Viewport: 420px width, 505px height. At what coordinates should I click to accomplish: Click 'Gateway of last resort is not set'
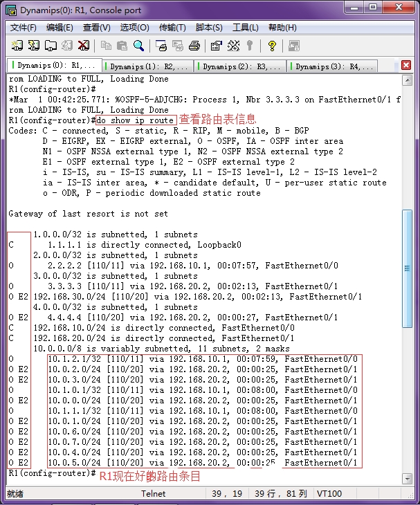pos(89,214)
